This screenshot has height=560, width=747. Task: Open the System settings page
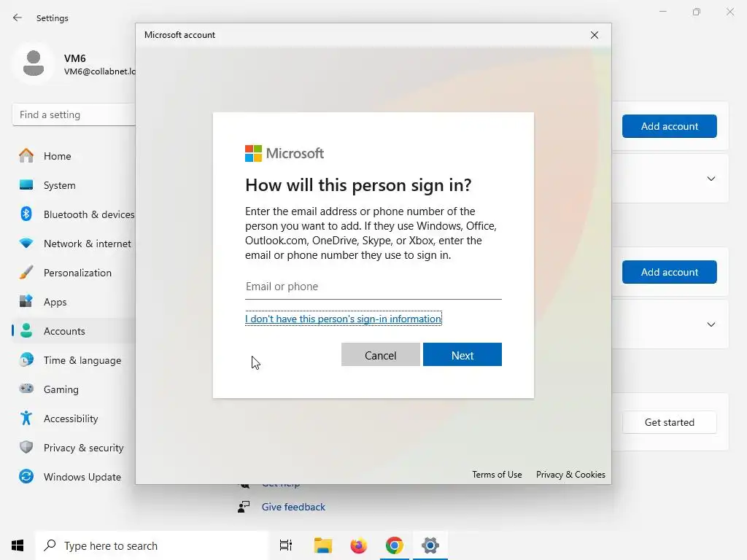(60, 185)
